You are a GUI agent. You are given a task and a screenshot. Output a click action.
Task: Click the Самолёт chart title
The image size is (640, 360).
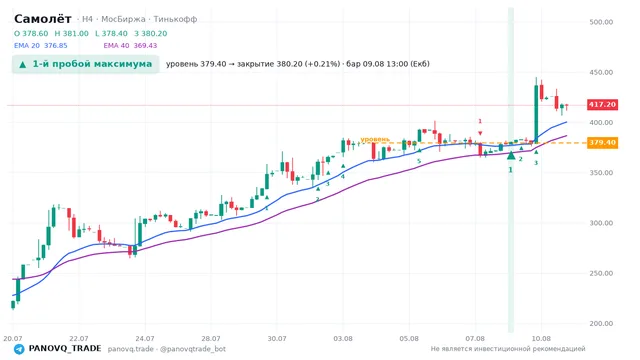point(43,19)
